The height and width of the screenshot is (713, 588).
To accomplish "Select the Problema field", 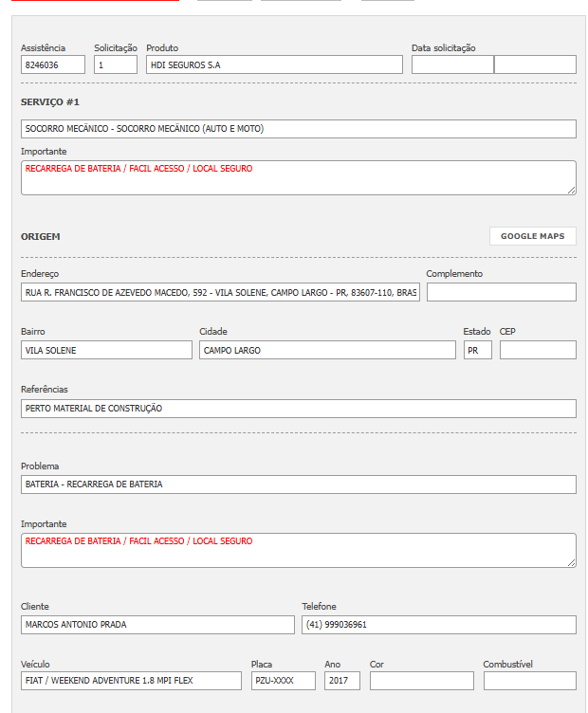I will tap(298, 484).
